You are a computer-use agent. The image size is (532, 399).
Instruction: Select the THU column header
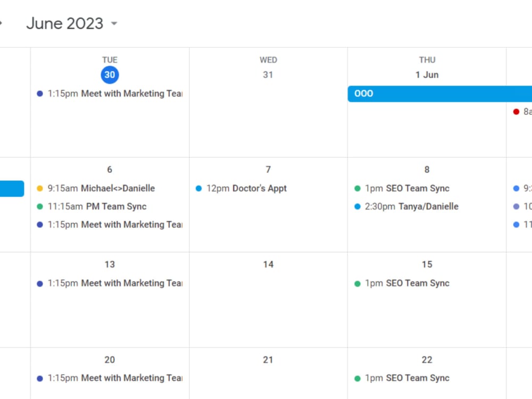click(427, 60)
